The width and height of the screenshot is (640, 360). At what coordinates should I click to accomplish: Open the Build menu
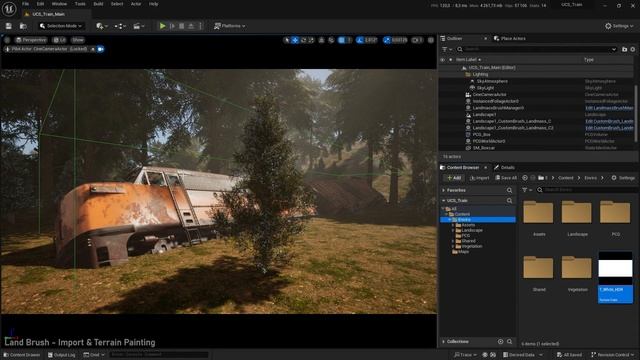point(98,4)
